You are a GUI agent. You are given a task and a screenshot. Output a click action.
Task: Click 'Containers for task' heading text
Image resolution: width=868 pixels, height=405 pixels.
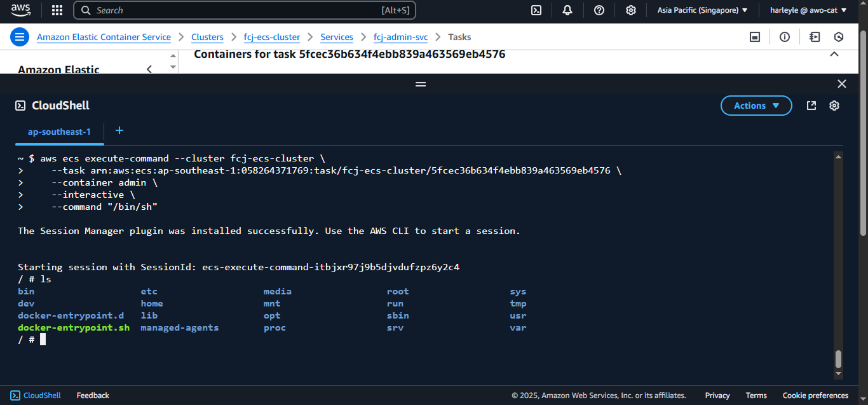tap(349, 55)
